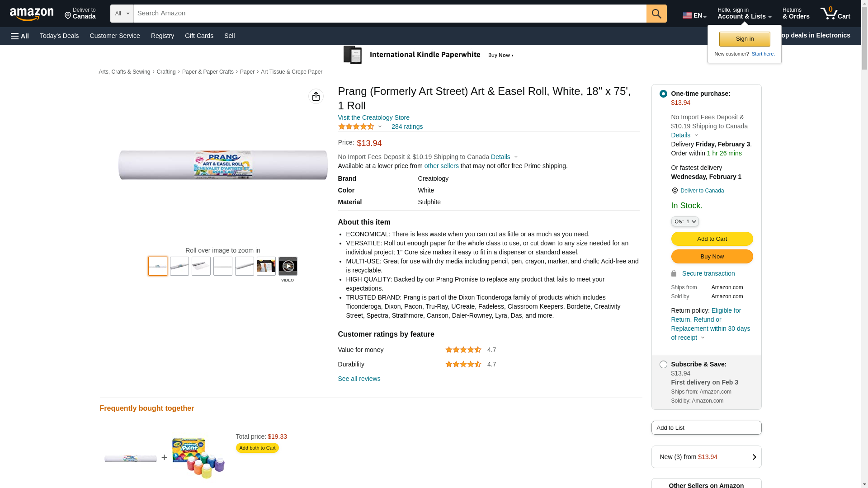
Task: Open the shopping cart
Action: (835, 14)
